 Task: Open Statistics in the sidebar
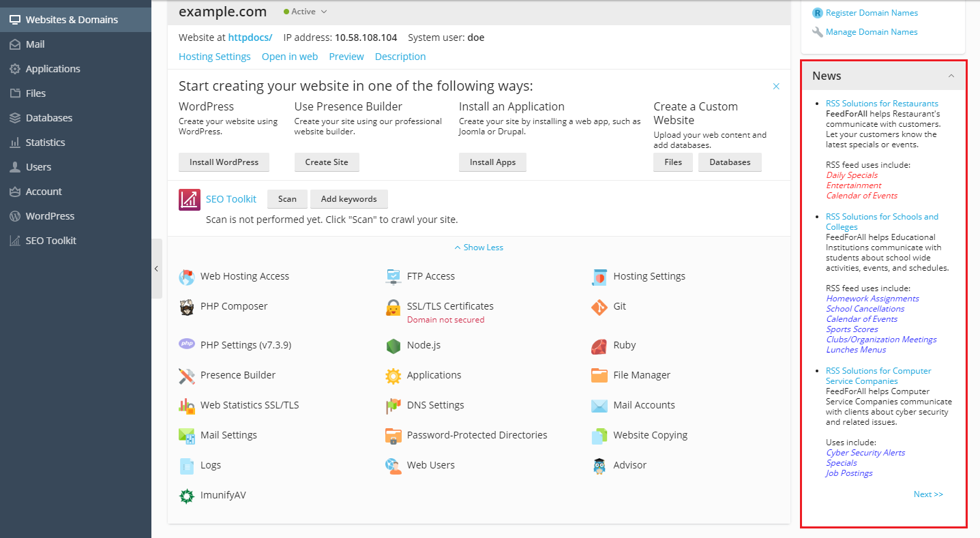click(45, 143)
